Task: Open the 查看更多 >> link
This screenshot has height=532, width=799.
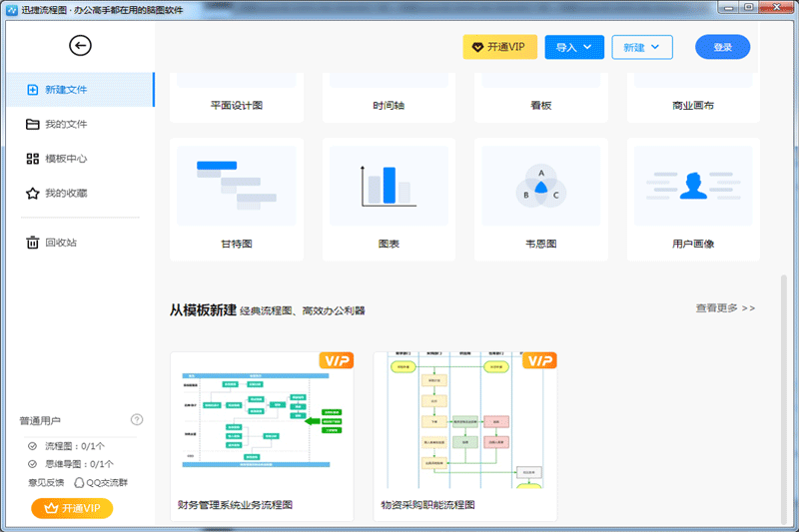Action: pos(725,308)
